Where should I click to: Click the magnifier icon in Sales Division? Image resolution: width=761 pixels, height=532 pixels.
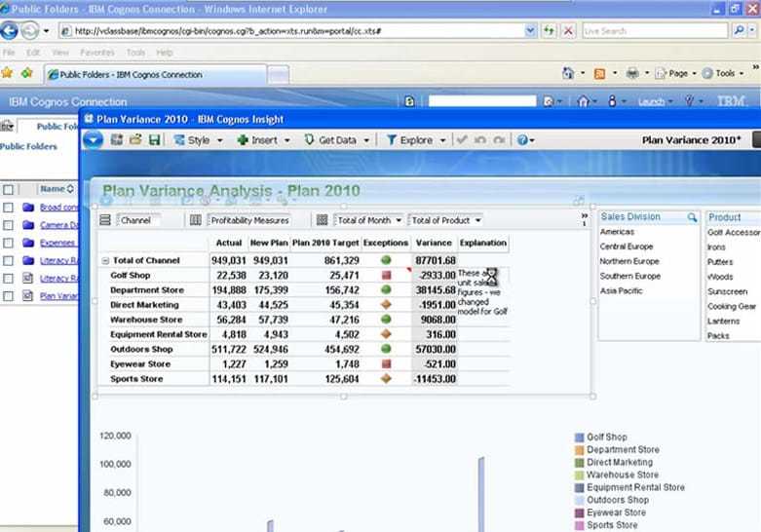coord(692,217)
